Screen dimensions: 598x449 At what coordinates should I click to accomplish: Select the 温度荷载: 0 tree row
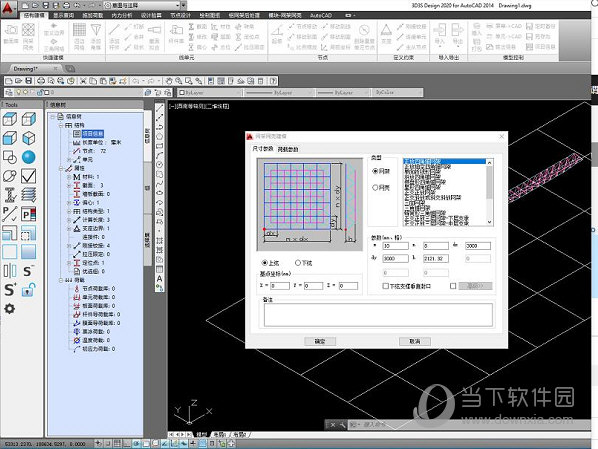[x=92, y=340]
